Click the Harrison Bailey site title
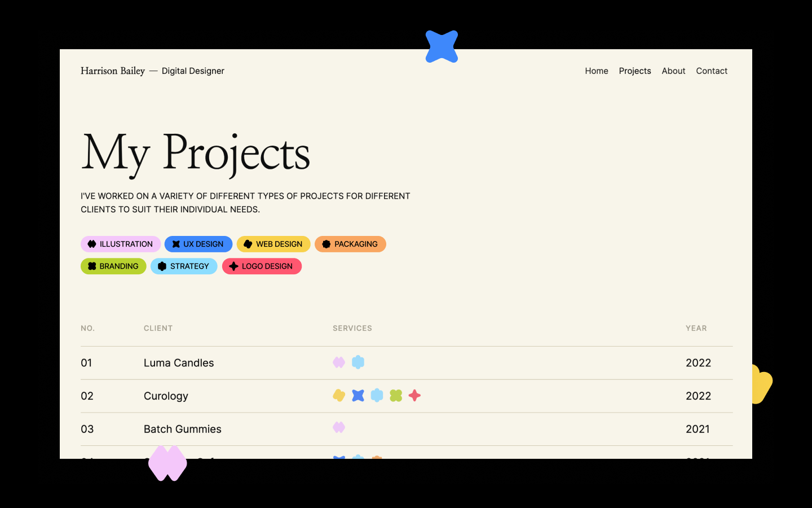Viewport: 812px width, 508px height. click(x=113, y=71)
